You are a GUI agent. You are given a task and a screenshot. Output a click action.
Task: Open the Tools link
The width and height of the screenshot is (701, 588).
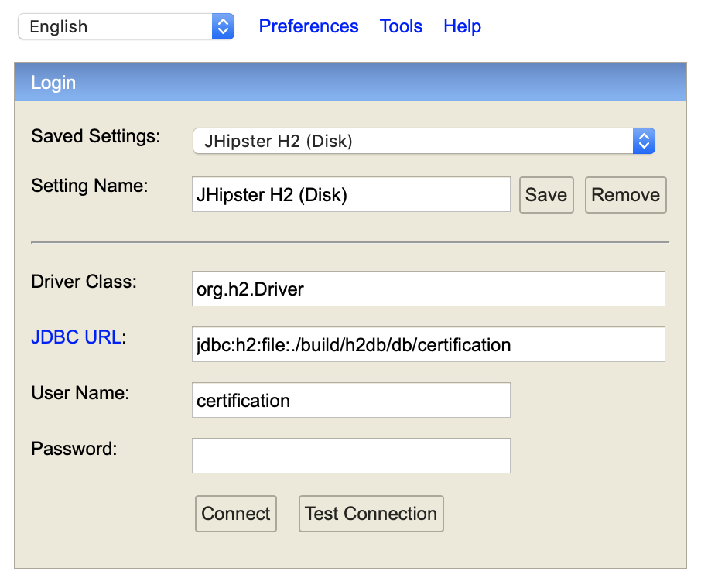[x=401, y=26]
